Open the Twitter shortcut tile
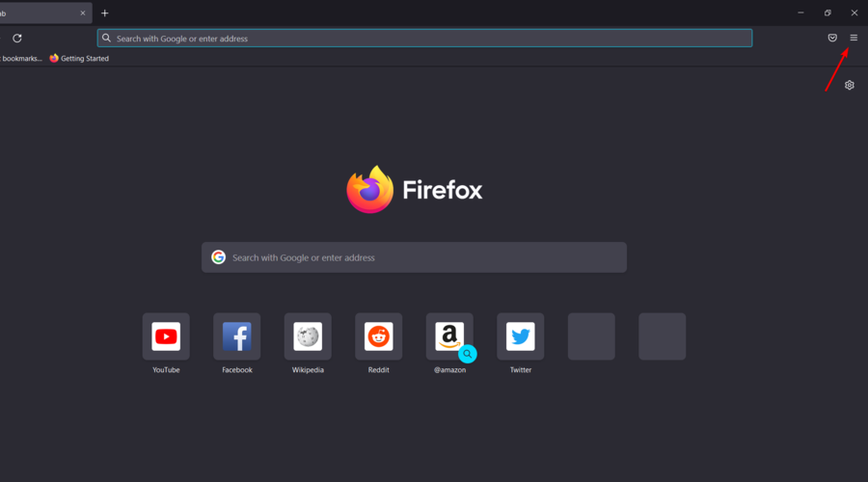The image size is (868, 482). tap(521, 336)
